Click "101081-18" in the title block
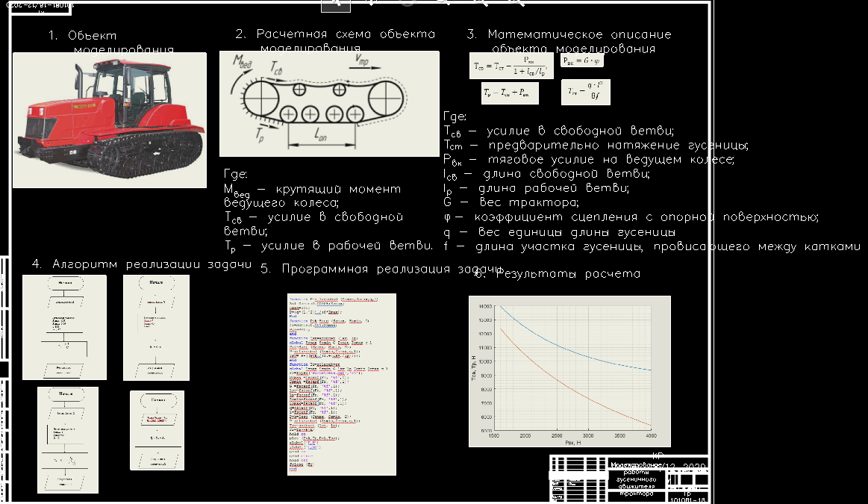Screen dimensions: 868x504 coord(688,500)
